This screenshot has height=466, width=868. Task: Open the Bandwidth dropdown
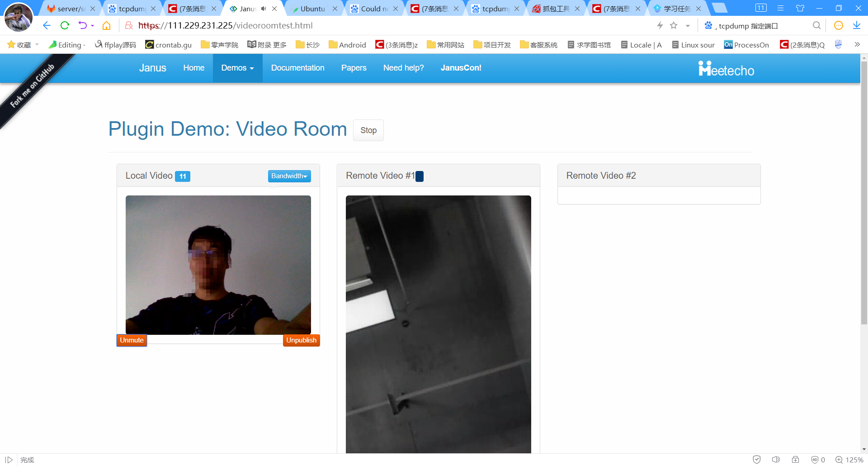click(x=289, y=176)
